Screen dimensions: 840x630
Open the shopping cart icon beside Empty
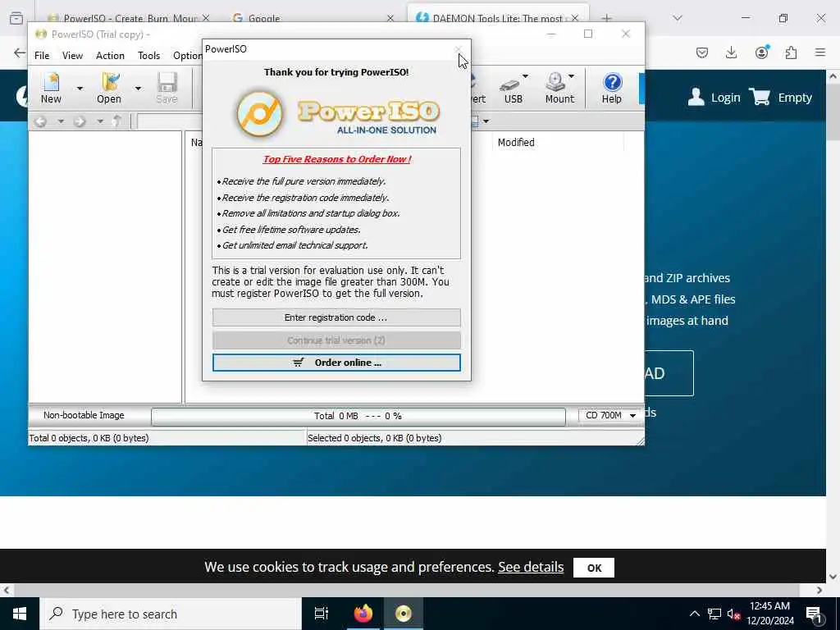[x=759, y=97]
